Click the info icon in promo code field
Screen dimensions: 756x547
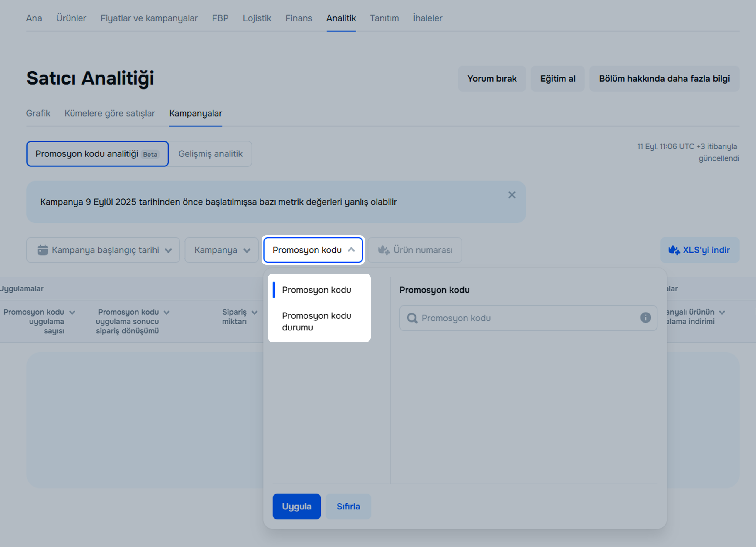pyautogui.click(x=645, y=318)
